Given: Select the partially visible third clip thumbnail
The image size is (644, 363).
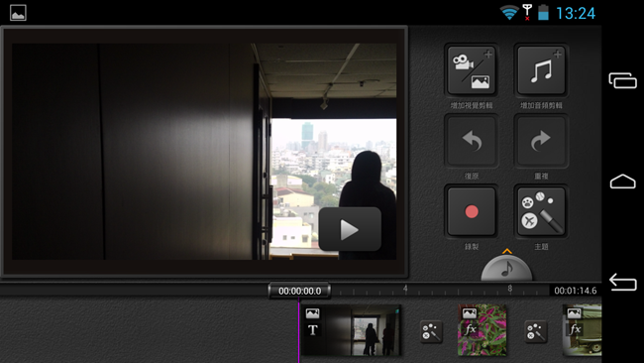Looking at the screenshot, I should (x=582, y=330).
